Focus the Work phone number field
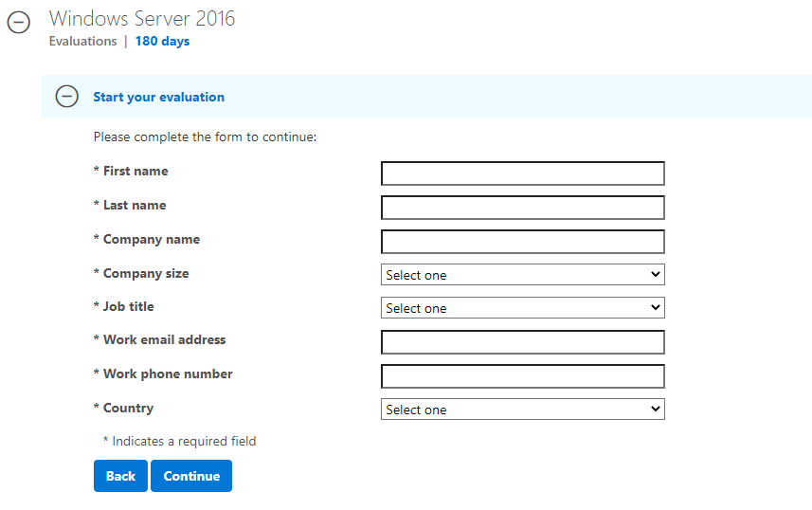This screenshot has height=510, width=812. point(522,376)
